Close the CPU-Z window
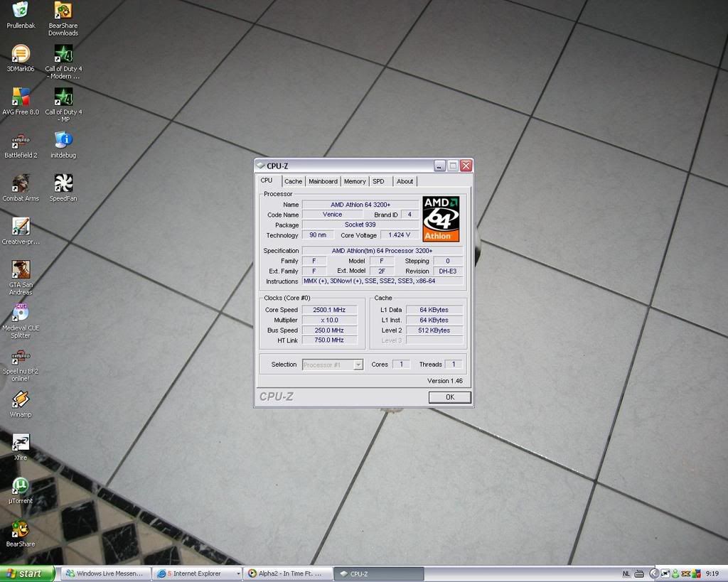728x582 pixels. click(466, 166)
